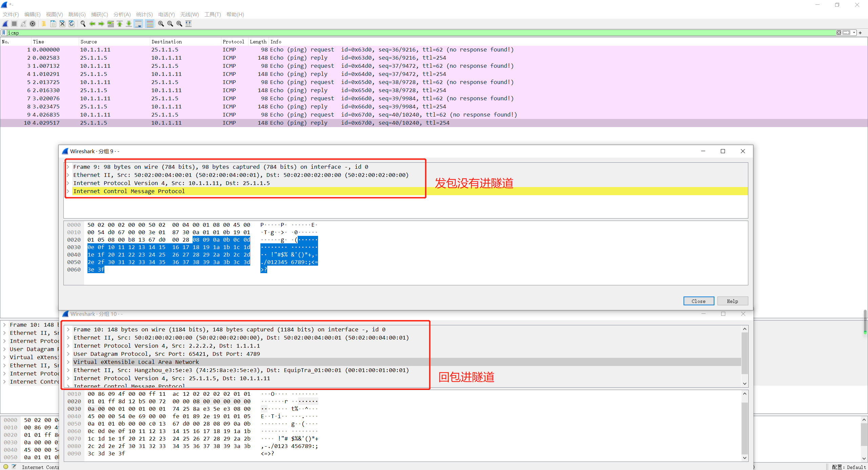Reload the capture file icon

pyautogui.click(x=72, y=24)
